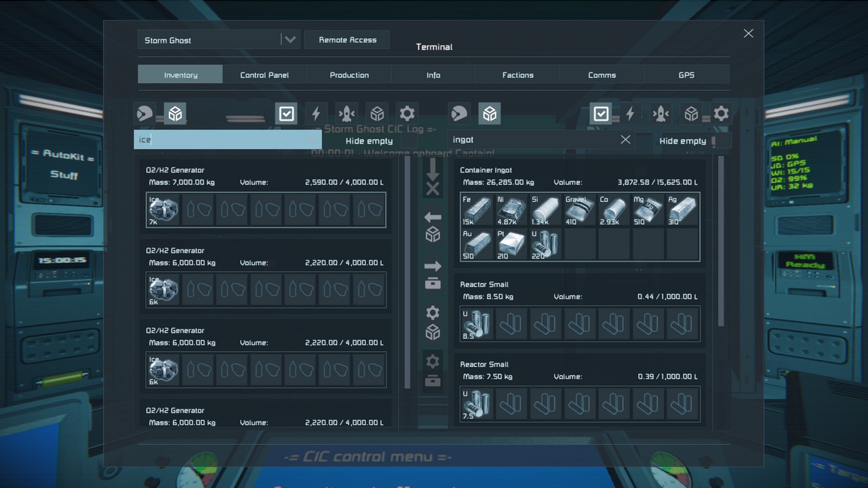Select the 8.5 uranium in Reactor Small

tap(478, 324)
